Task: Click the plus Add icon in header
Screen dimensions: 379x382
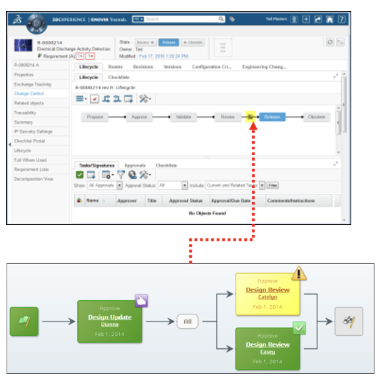Action: click(306, 19)
